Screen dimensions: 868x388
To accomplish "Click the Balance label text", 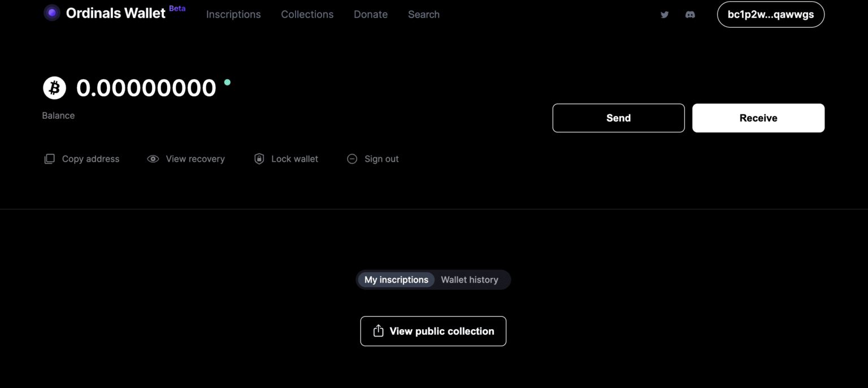I will pos(58,115).
